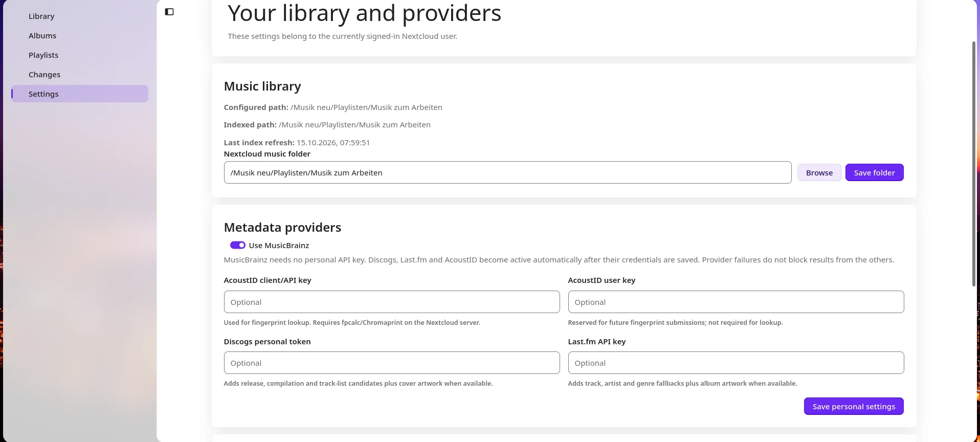The width and height of the screenshot is (980, 442).
Task: Click the Last.fm API key field
Action: pos(736,363)
